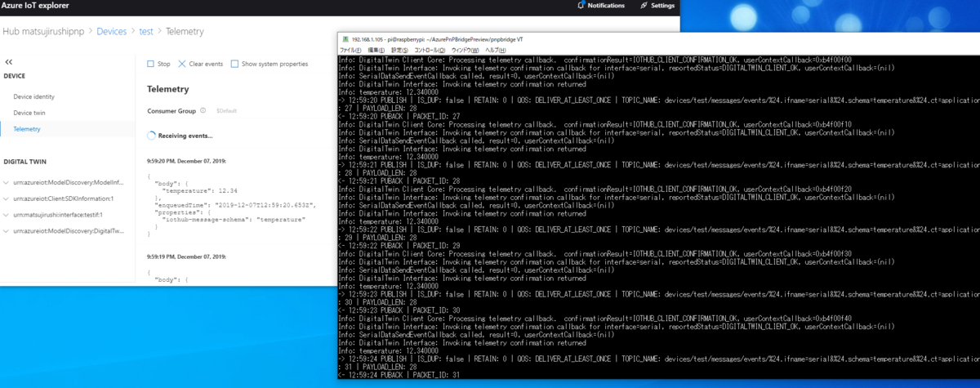Go to Devices breadcrumb link
Screen dimensions: 980x388
click(111, 31)
